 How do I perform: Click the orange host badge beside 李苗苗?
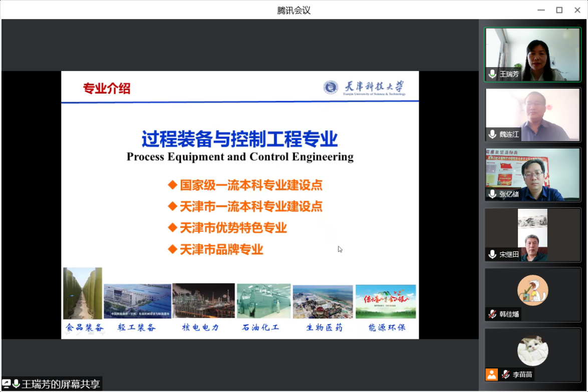tap(492, 374)
